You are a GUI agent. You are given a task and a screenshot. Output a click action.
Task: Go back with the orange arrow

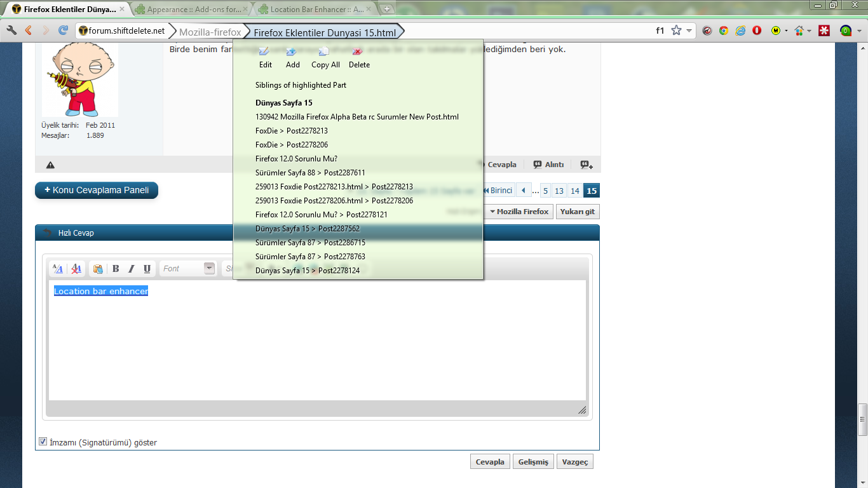[28, 30]
